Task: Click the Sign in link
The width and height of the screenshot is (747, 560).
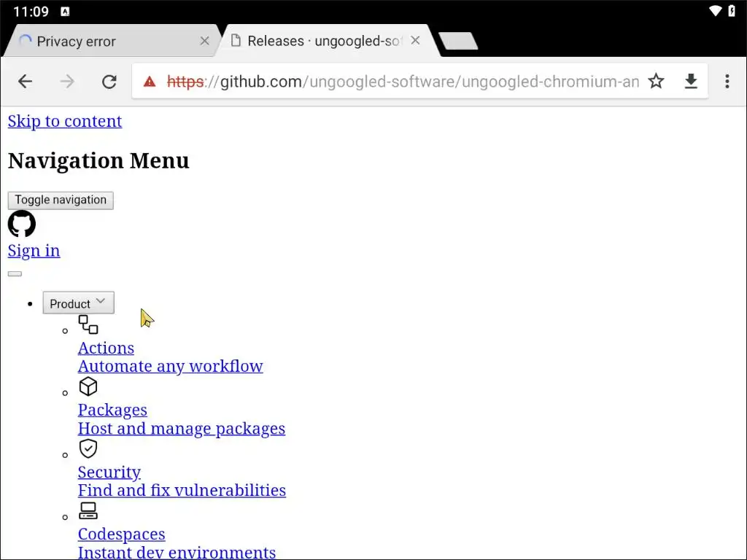Action: (x=34, y=251)
